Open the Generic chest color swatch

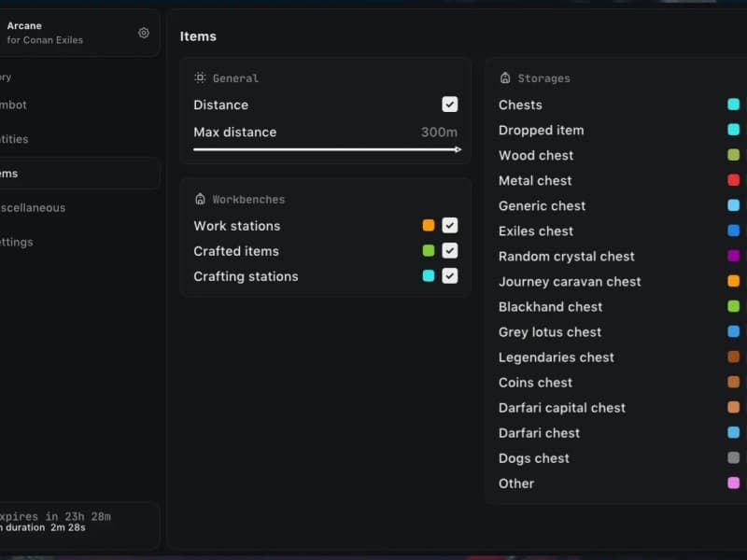pyautogui.click(x=733, y=205)
